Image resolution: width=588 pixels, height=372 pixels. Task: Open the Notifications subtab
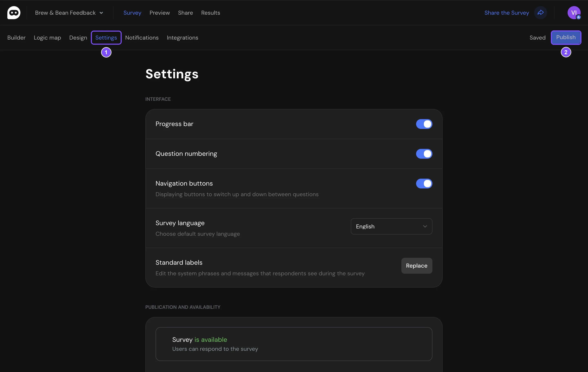(142, 38)
